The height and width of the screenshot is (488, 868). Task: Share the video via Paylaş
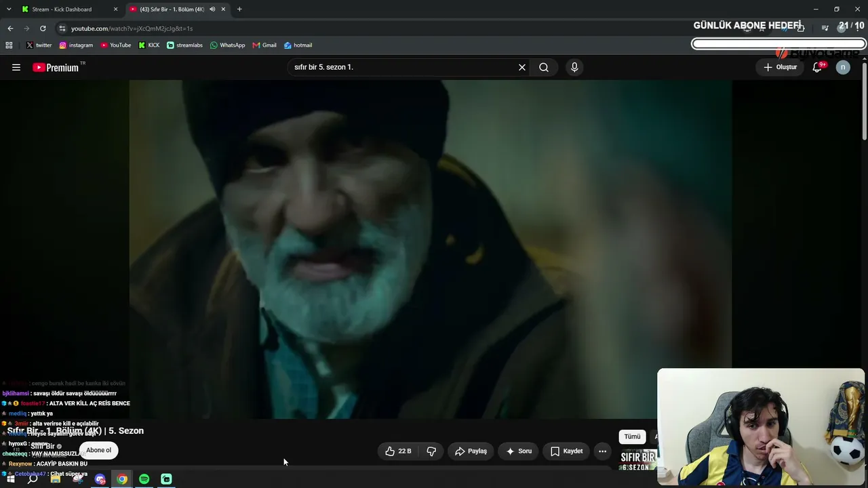tap(471, 451)
